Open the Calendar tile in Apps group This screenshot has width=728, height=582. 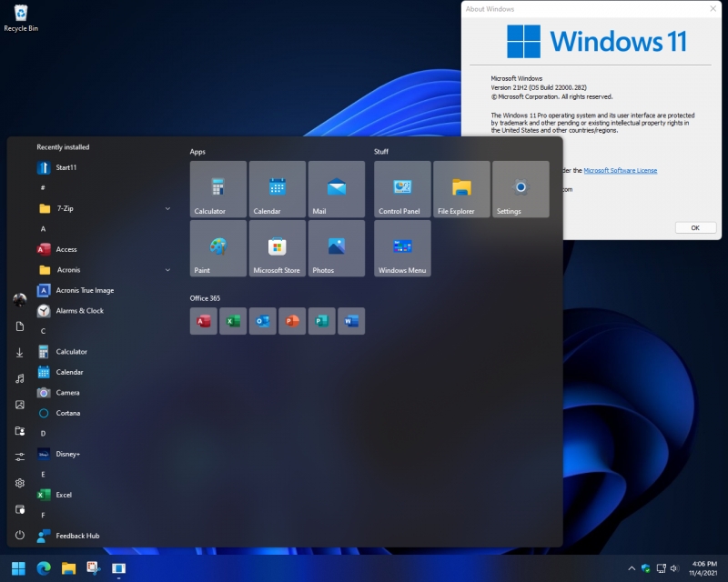tap(278, 189)
